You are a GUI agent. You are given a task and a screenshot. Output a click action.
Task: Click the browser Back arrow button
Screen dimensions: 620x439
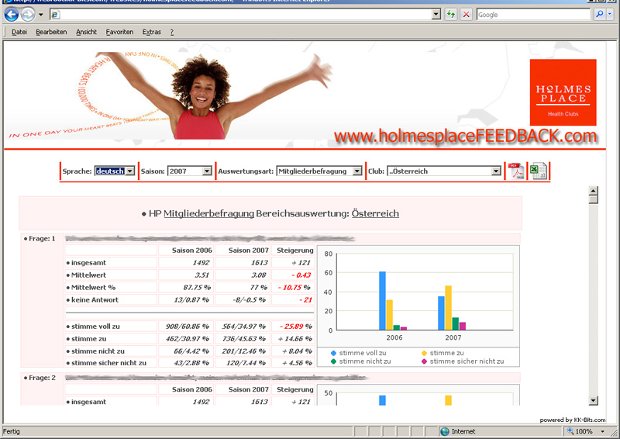[11, 15]
